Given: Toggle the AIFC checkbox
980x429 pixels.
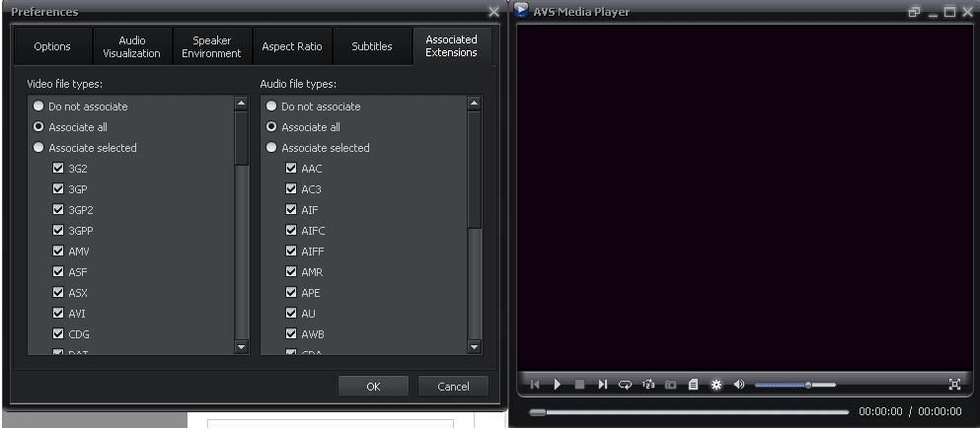Looking at the screenshot, I should tap(290, 230).
